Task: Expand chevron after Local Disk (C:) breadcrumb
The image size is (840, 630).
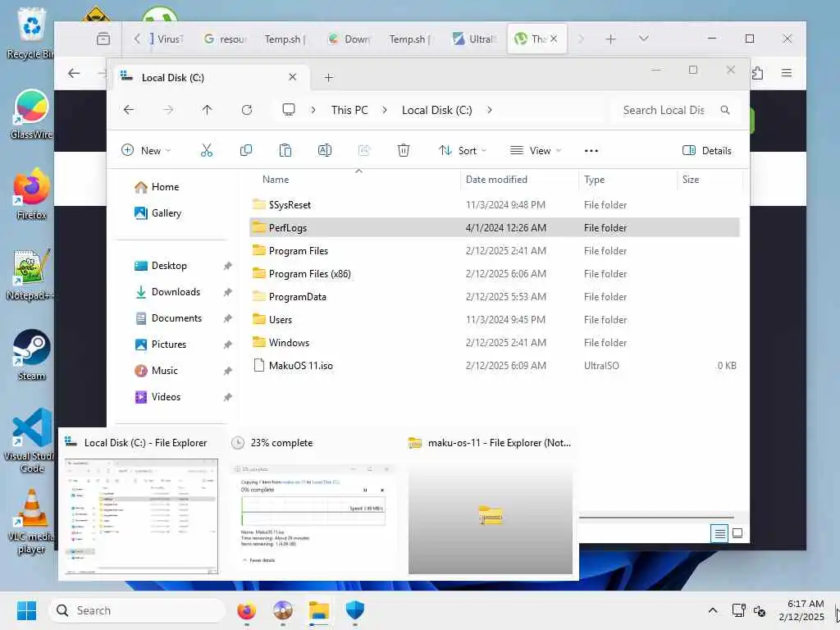Action: click(x=489, y=110)
